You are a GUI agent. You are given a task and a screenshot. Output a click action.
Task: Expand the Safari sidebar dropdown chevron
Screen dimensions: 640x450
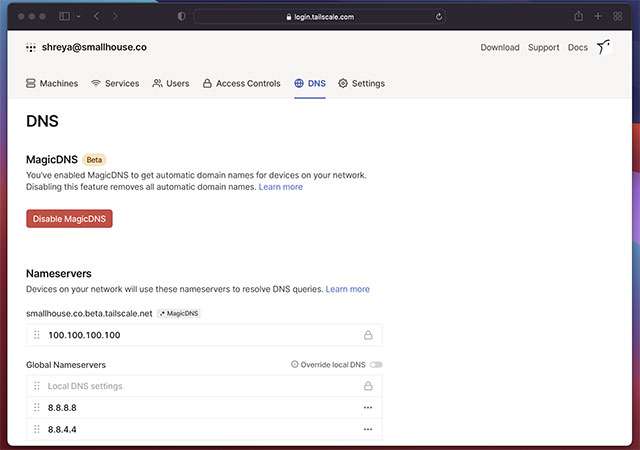(x=77, y=16)
